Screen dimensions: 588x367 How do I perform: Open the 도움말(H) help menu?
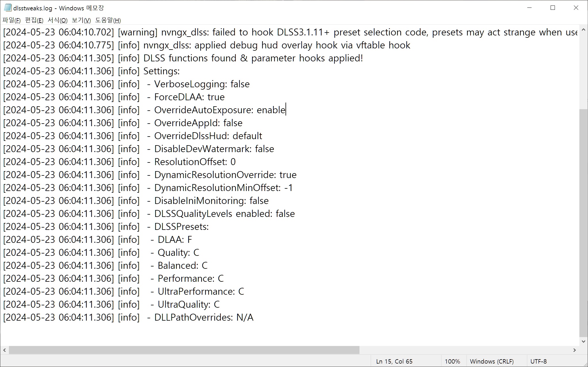pos(108,20)
